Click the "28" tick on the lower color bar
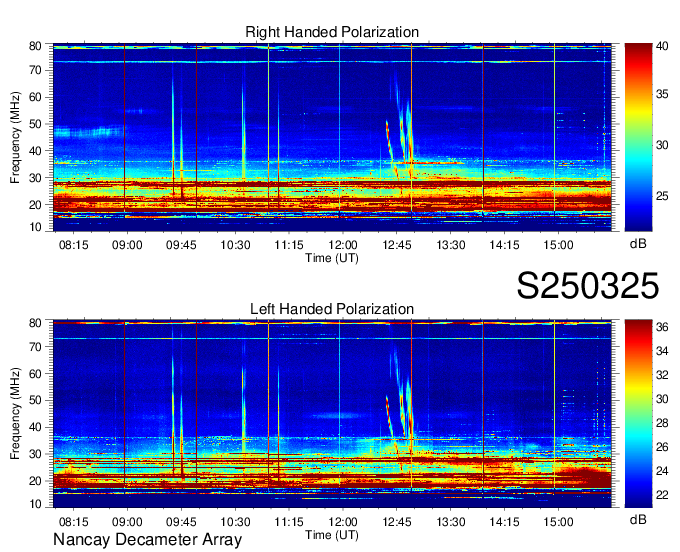 [x=662, y=423]
